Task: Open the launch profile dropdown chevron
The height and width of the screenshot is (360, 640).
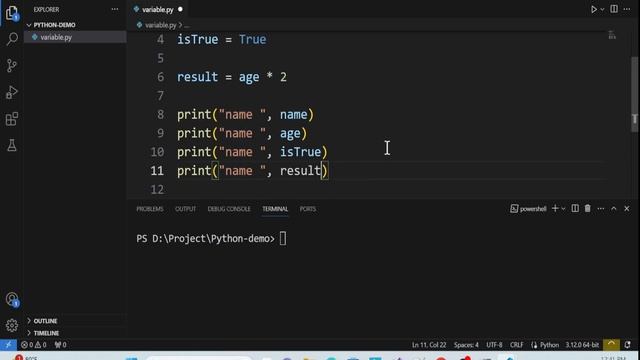Action: click(563, 209)
